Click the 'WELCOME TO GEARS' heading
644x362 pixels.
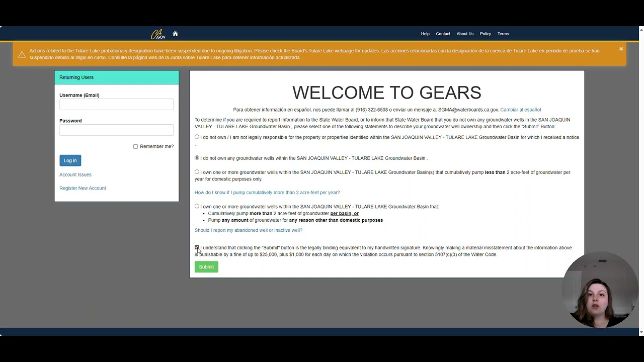point(387,93)
